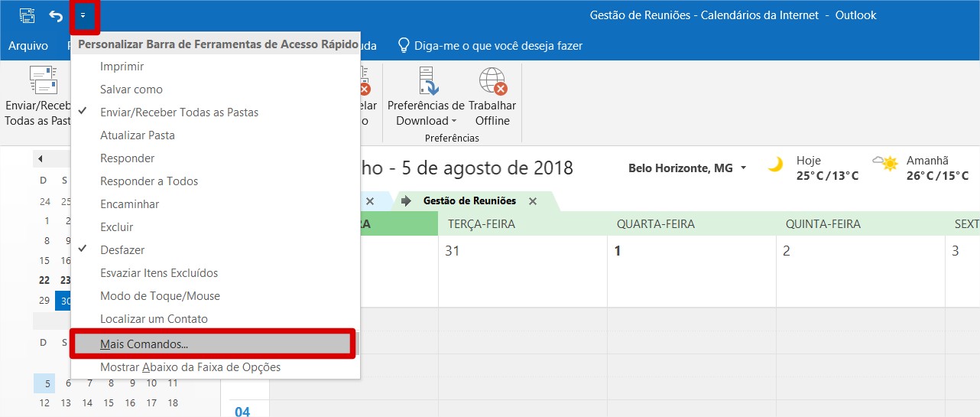Pick date 22 in the mini calendar
Viewport: 980px width, 417px height.
(44, 280)
